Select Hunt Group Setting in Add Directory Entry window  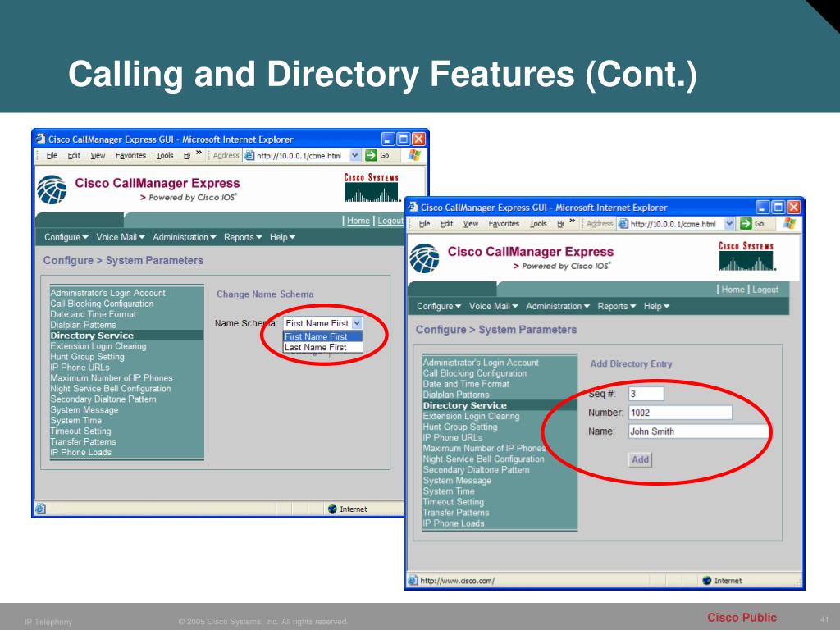click(x=460, y=427)
